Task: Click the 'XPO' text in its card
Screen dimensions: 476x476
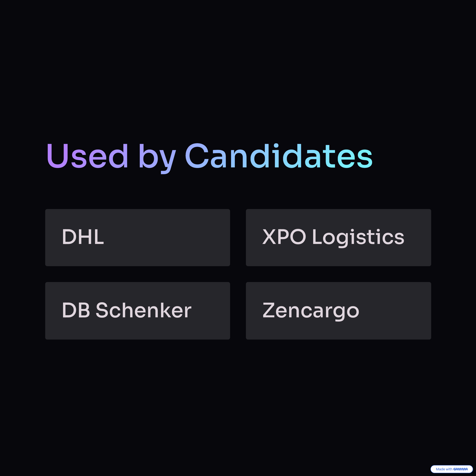Action: click(x=284, y=237)
